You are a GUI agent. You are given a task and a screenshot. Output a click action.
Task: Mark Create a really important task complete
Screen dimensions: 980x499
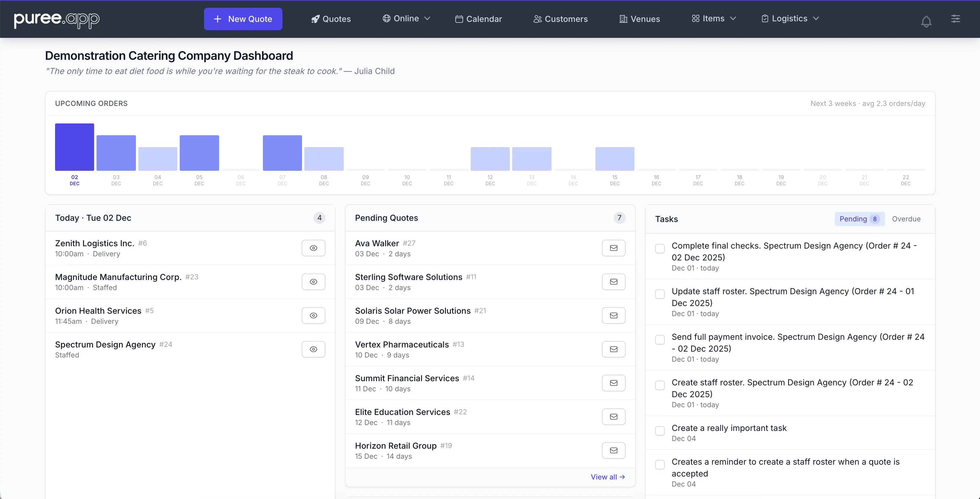[x=660, y=431]
